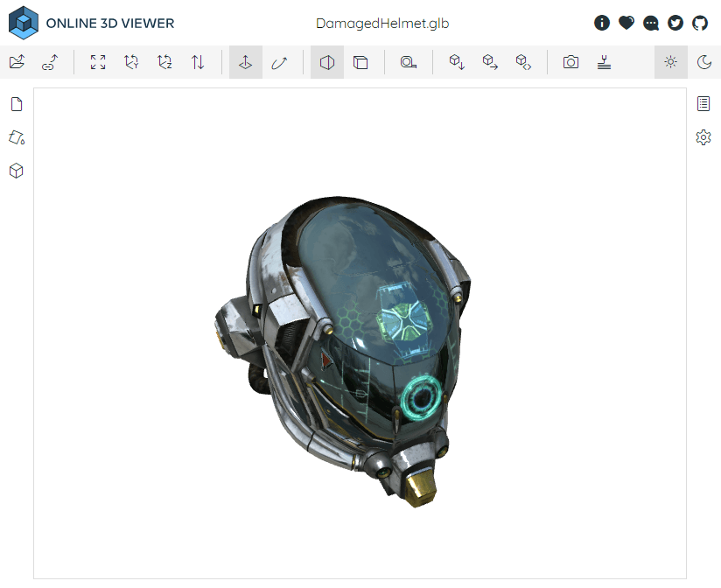Fit the model to the window
This screenshot has width=721, height=588.
coord(97,62)
